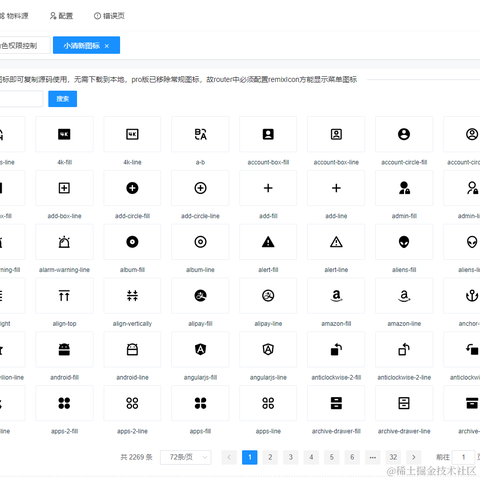Select the alarm-warning-line icon
The height and width of the screenshot is (480, 480).
coord(64,242)
